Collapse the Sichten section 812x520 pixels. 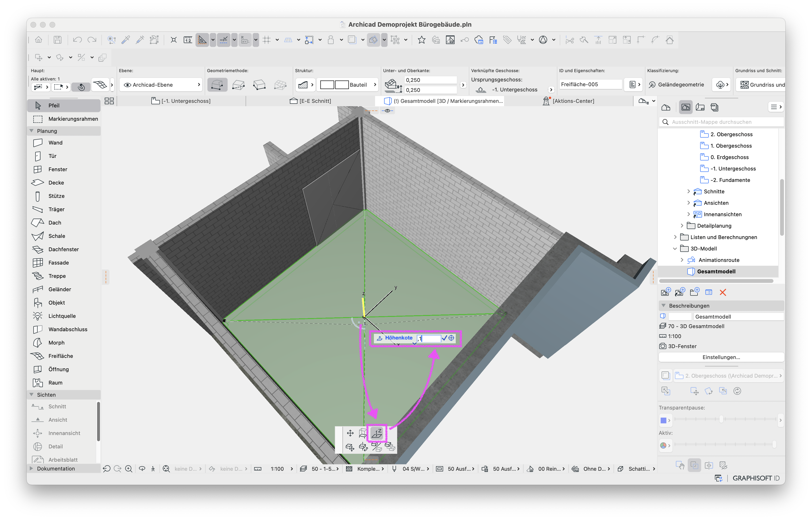[x=31, y=395]
